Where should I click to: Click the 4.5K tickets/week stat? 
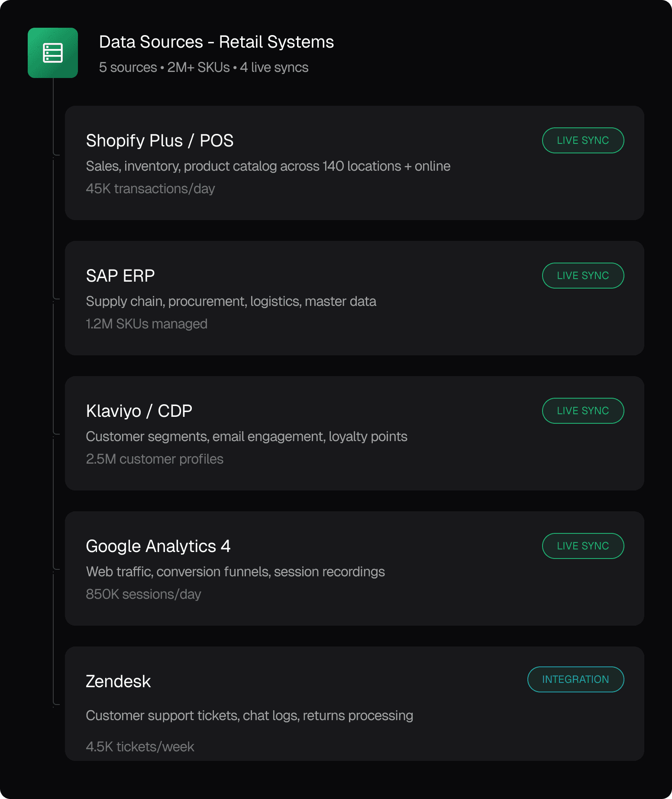coord(140,747)
